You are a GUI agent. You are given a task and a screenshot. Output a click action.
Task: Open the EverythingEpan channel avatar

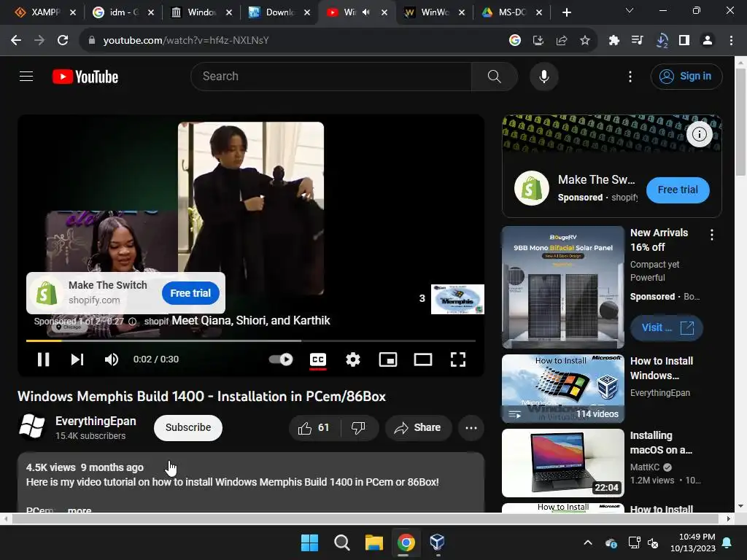click(x=31, y=426)
